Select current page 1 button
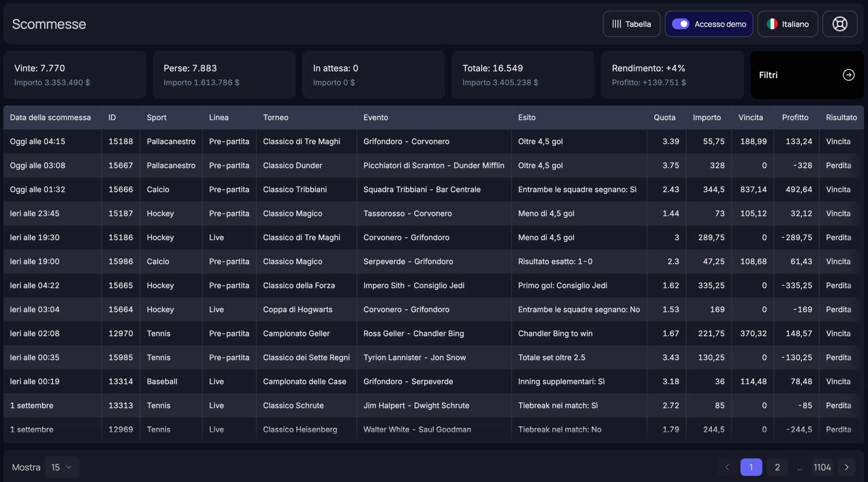 751,467
